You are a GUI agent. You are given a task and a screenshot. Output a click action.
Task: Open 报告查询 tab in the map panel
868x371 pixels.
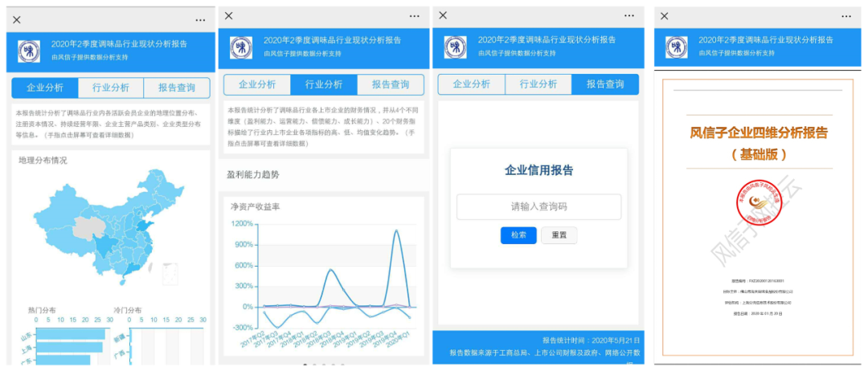click(x=177, y=88)
